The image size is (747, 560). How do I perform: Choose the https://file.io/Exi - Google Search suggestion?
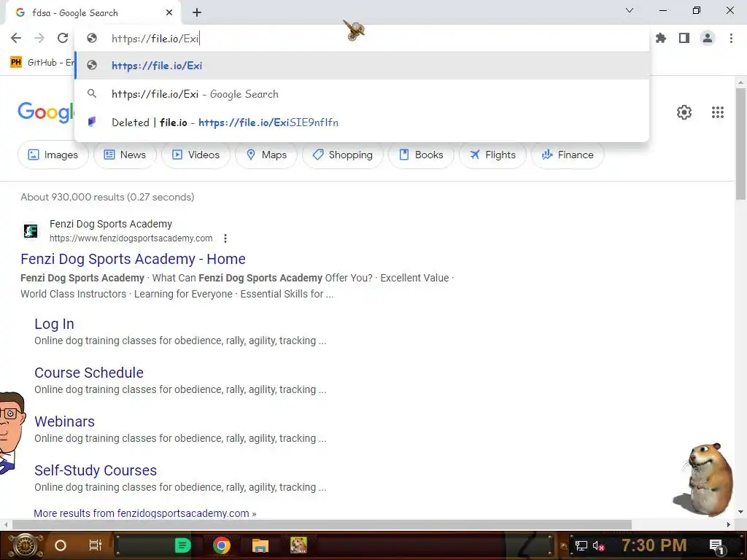(362, 94)
